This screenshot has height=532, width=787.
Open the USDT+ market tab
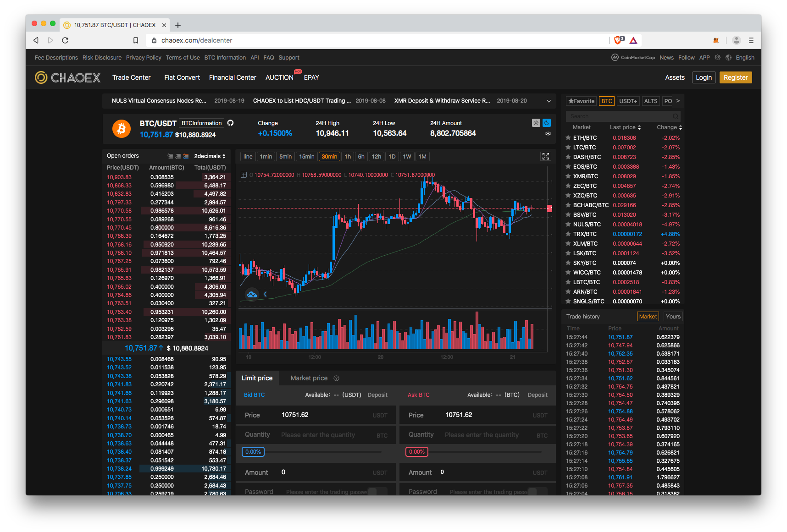(x=628, y=101)
